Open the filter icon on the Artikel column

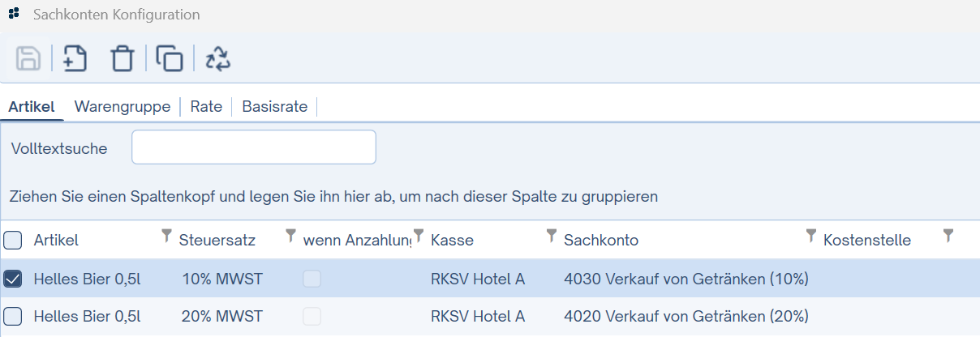click(167, 236)
